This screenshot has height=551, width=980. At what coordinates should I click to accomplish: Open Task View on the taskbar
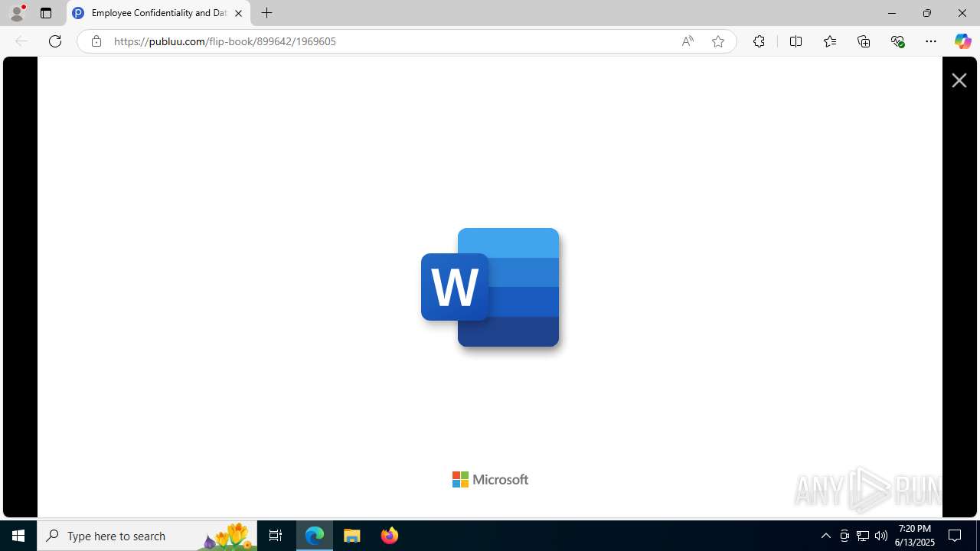click(x=276, y=536)
